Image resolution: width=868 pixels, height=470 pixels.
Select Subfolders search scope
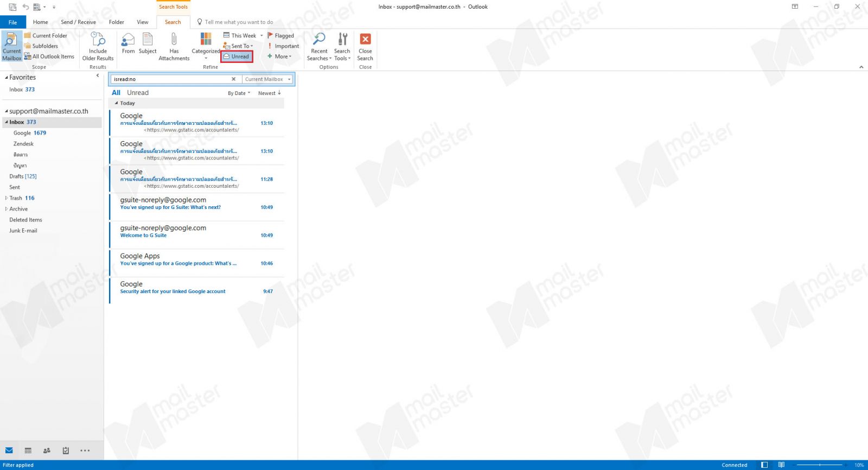point(41,46)
